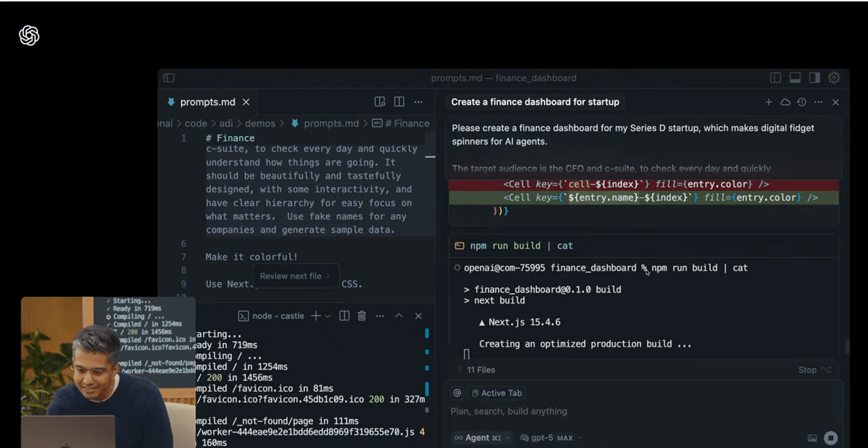Open the Agent mode dropdown
Viewport: 868px width, 448px height.
coord(482,438)
